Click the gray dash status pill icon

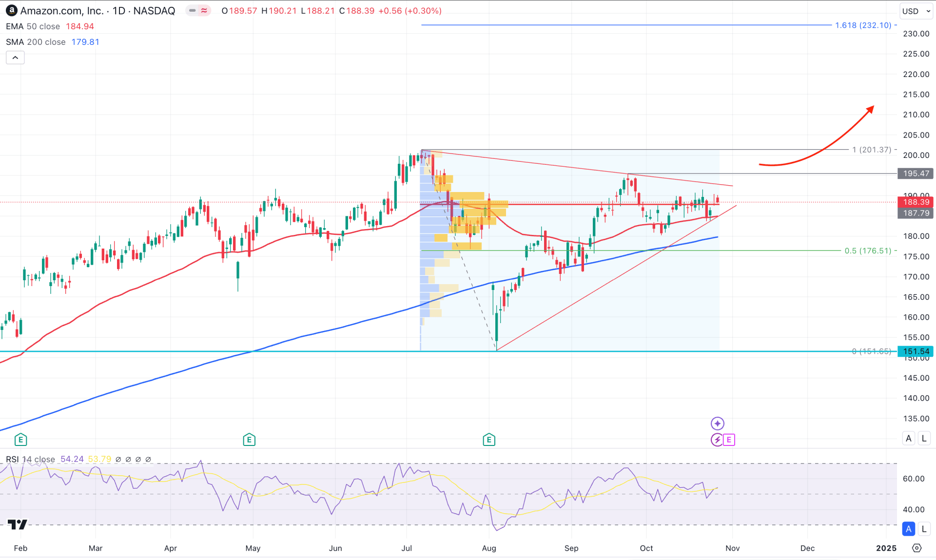click(x=192, y=10)
